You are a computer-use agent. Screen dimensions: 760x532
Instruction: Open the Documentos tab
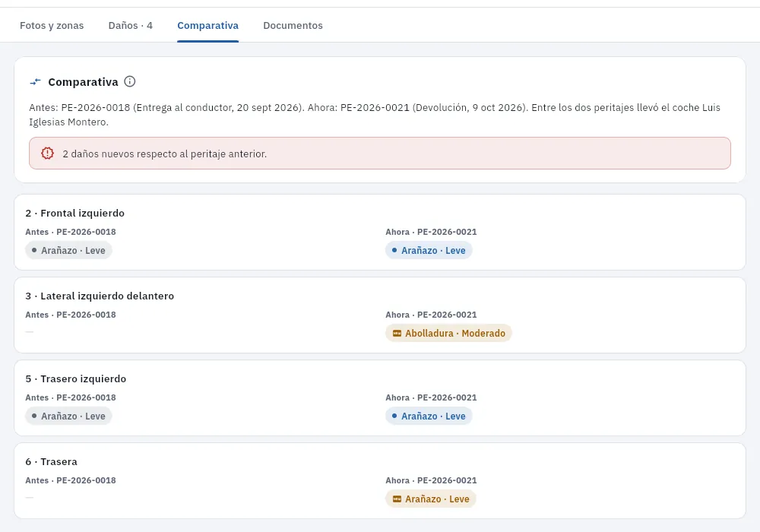(293, 26)
